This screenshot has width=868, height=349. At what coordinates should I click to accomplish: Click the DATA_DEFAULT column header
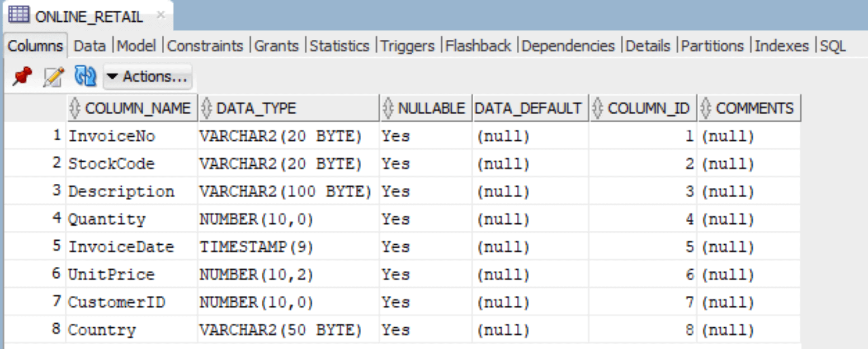[x=529, y=108]
